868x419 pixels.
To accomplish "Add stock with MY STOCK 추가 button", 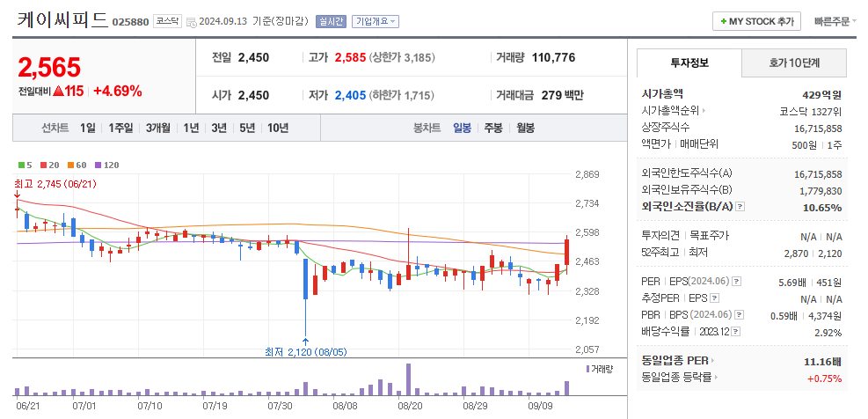I will (756, 22).
